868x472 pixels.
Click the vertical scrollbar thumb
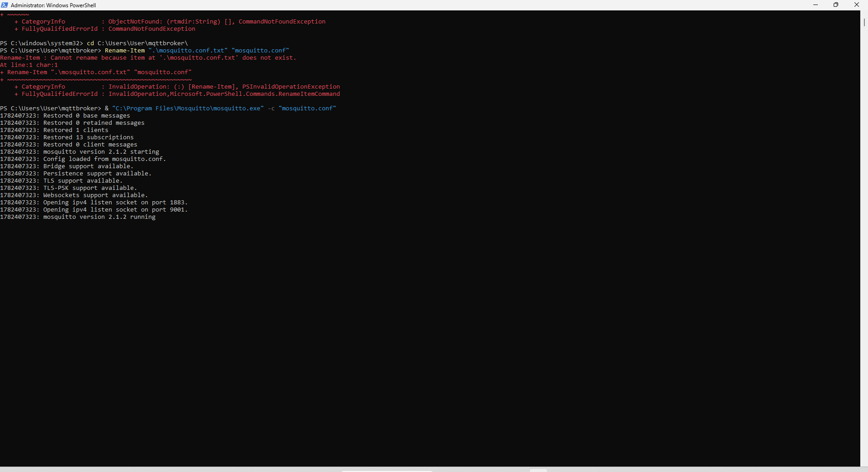(x=864, y=22)
